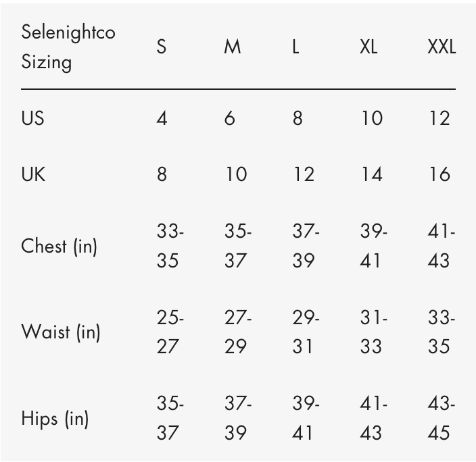Click UK size 16 cell
476x462 pixels.
tap(439, 174)
